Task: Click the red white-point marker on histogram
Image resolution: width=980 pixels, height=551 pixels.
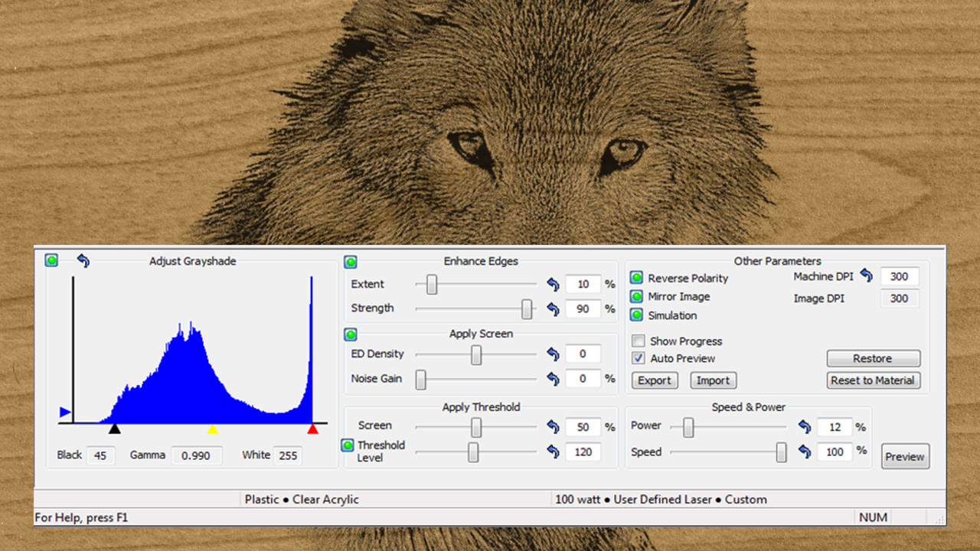Action: (312, 429)
